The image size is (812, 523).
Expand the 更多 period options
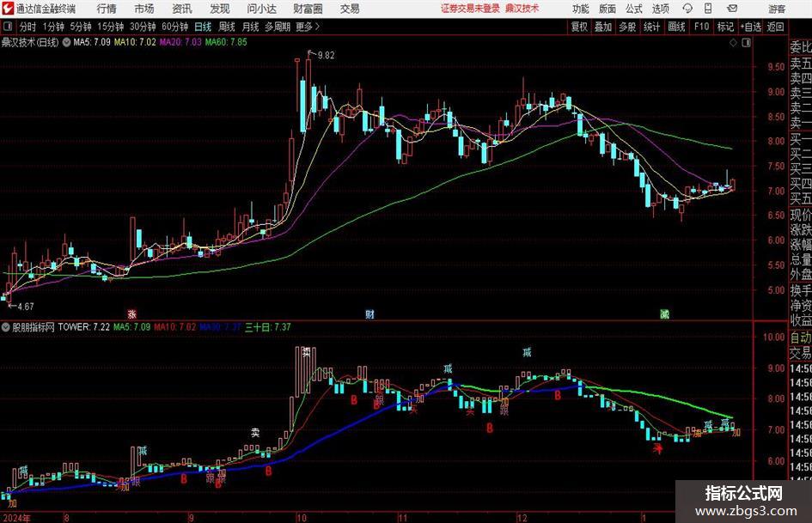pyautogui.click(x=308, y=27)
